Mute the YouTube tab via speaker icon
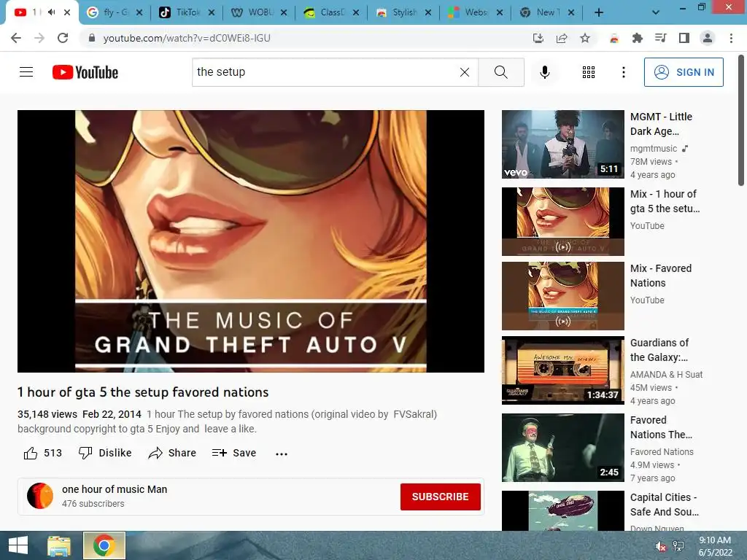Viewport: 747px width, 560px height. click(x=52, y=12)
